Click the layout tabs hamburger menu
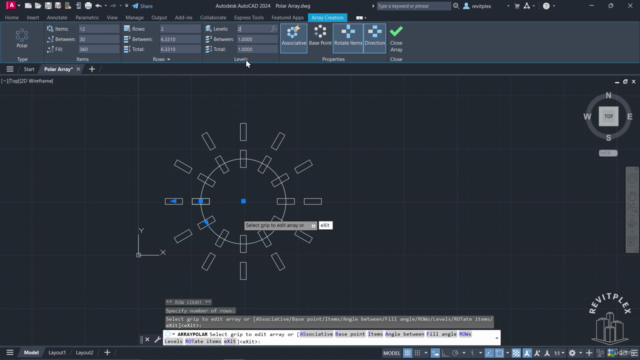The image size is (640, 360). click(x=10, y=352)
